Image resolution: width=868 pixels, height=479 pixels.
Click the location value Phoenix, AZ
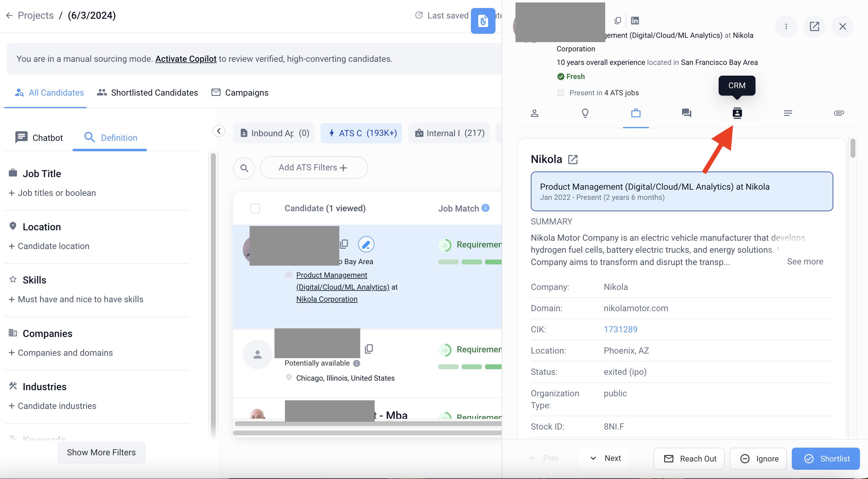pos(626,350)
